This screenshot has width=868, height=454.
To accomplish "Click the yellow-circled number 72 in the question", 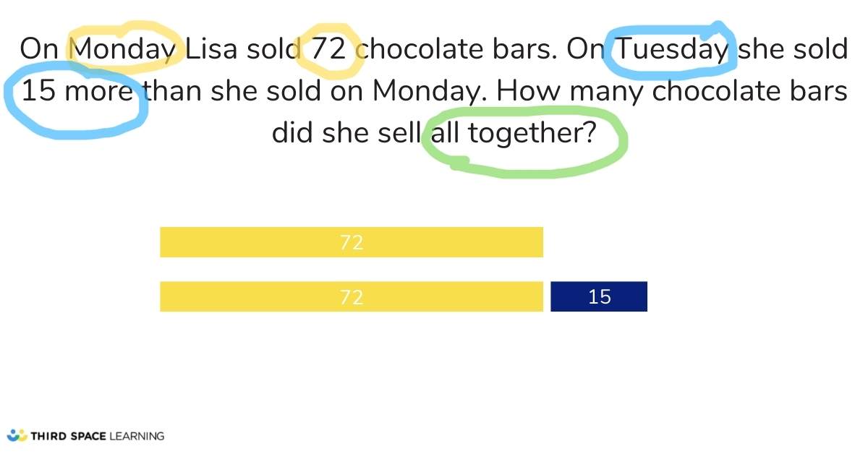I will coord(331,50).
